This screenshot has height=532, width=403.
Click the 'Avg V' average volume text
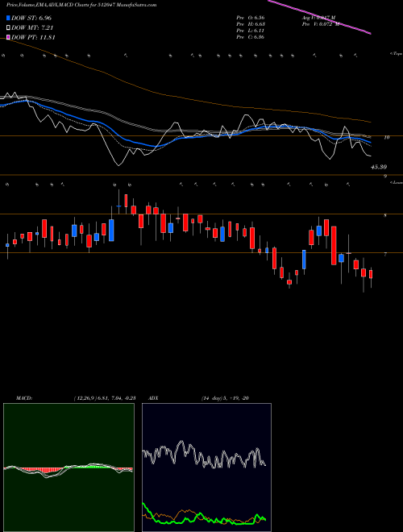coord(318,18)
